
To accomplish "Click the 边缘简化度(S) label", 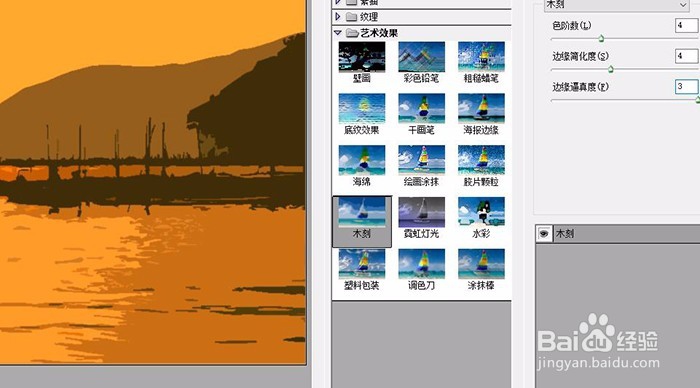I will (x=580, y=56).
